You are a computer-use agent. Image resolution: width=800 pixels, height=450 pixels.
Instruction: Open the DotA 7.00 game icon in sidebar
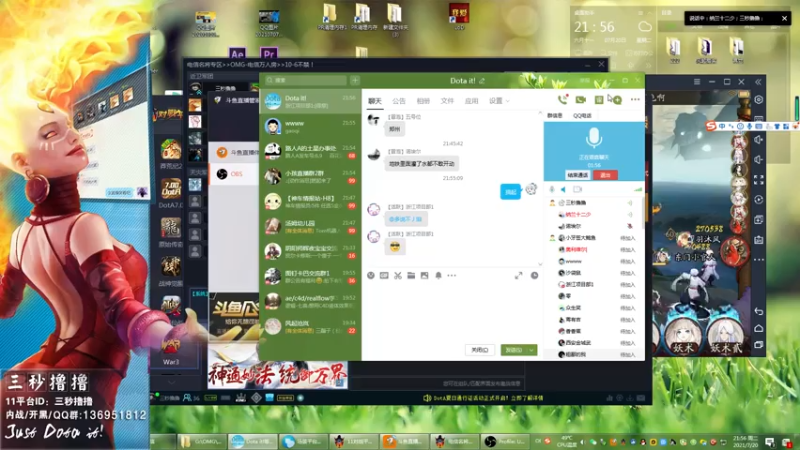[x=171, y=194]
